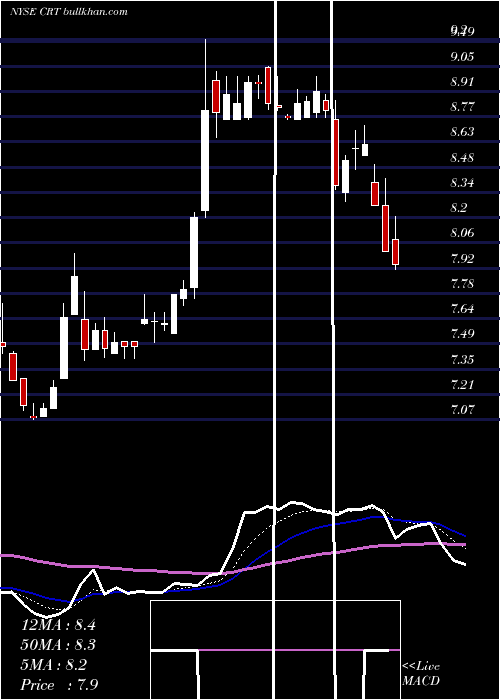The image size is (500, 700).
Task: Click the NYSE CRT bullkhan.com title text
Action: [x=69, y=12]
